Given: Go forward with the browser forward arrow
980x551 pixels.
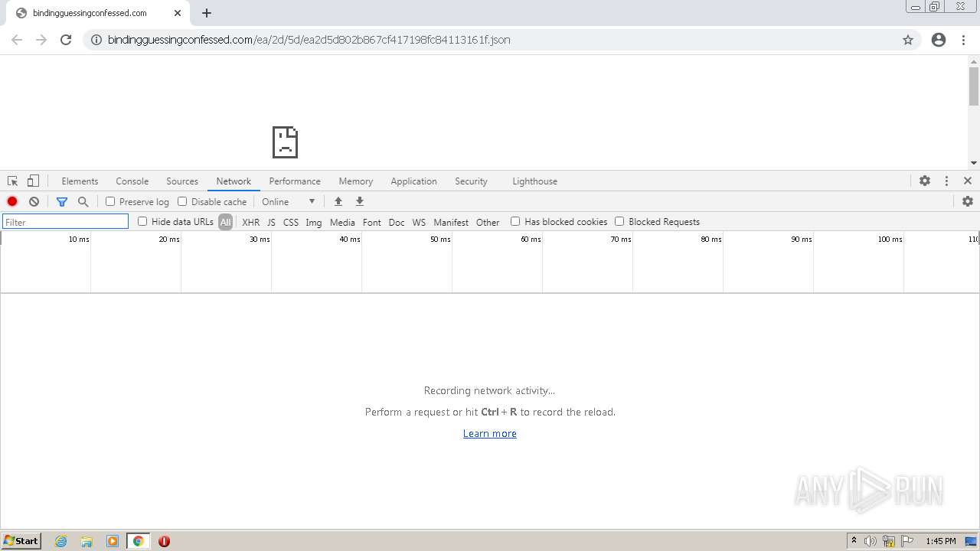Looking at the screenshot, I should [x=41, y=40].
